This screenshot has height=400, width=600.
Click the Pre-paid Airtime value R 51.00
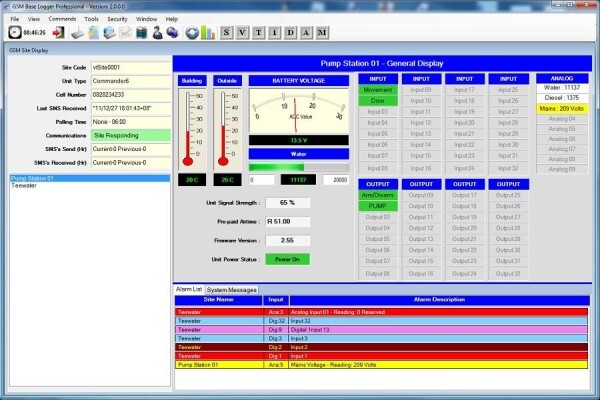287,222
